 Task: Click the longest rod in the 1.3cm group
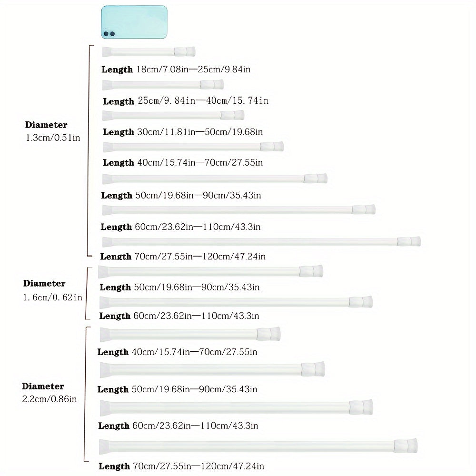pos(261,241)
